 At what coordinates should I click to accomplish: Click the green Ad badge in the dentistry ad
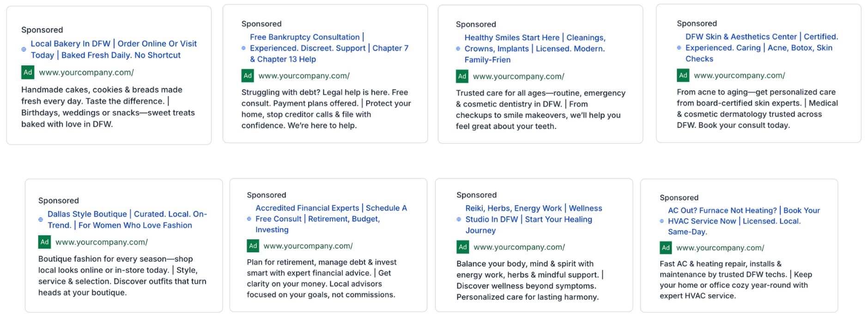tap(462, 76)
